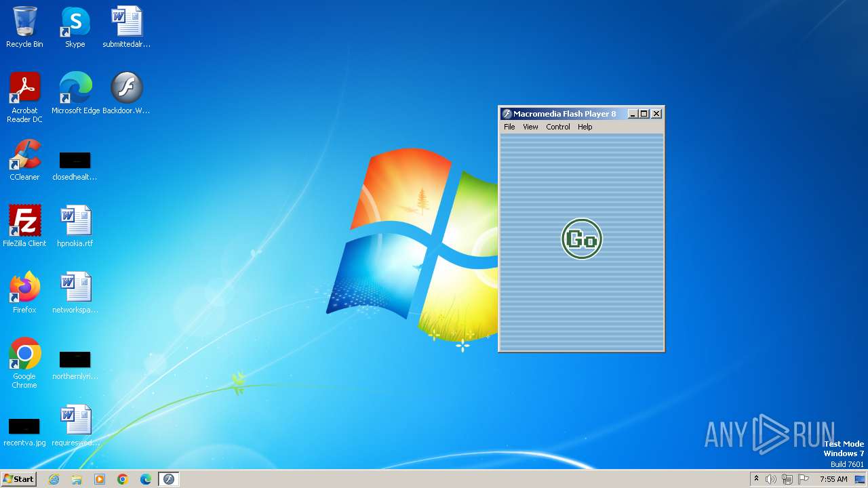The height and width of the screenshot is (488, 868).
Task: Select the submittedalr Word document icon
Action: [126, 27]
